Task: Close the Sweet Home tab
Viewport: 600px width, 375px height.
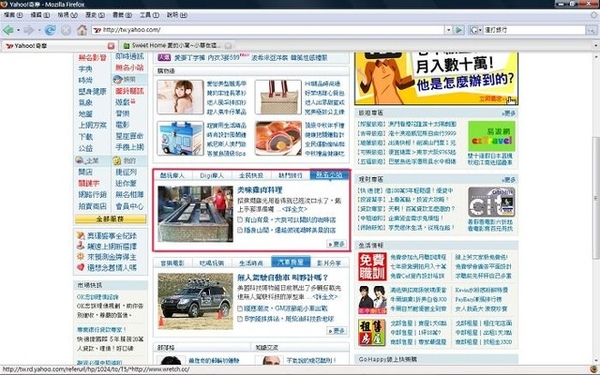Action: 228,46
